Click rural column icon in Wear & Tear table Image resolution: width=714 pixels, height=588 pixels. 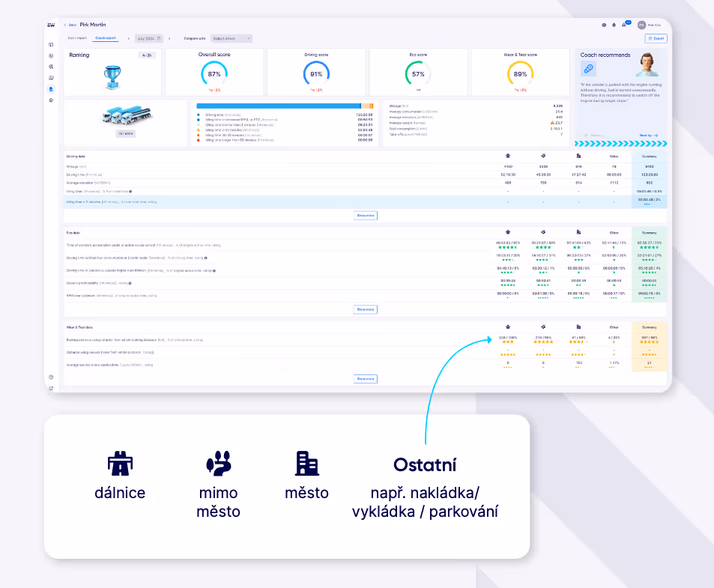coord(543,327)
